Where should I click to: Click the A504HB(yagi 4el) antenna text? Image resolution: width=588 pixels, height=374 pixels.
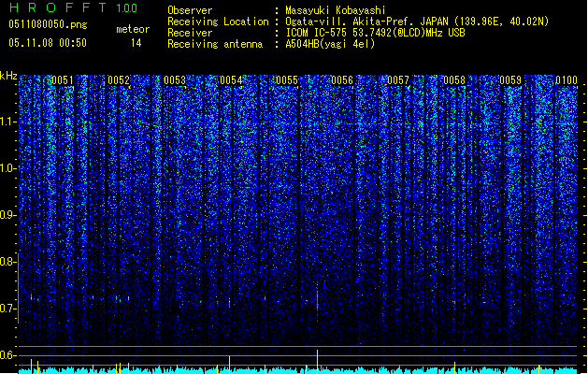[330, 44]
